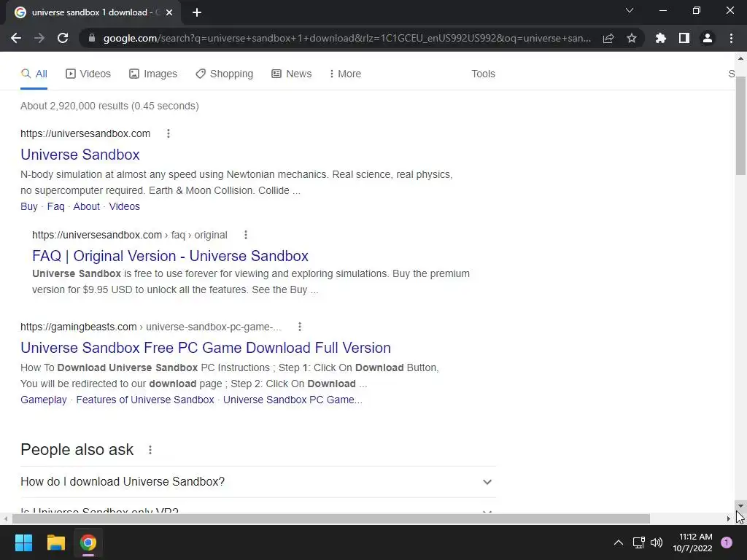Open a new browser tab
The height and width of the screenshot is (560, 747).
(197, 12)
